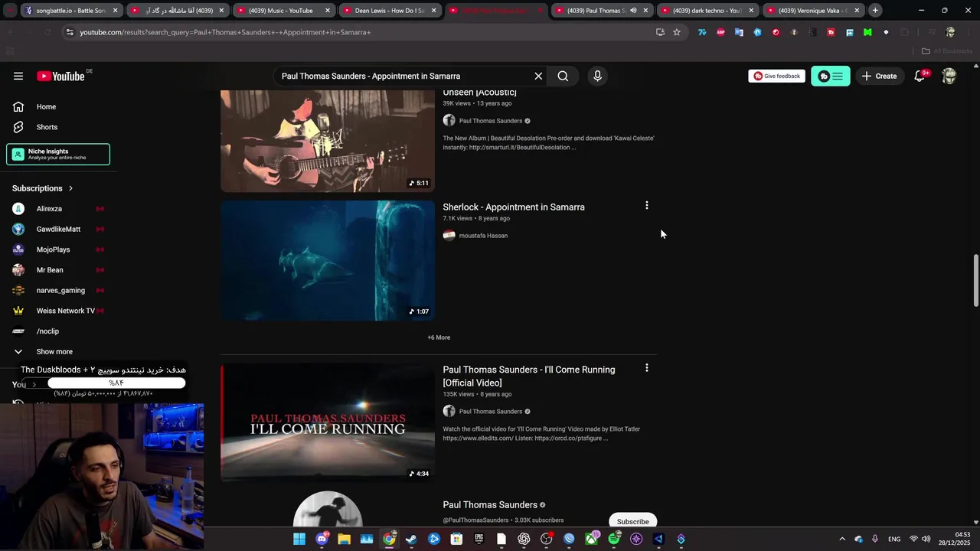Open Steam from the taskbar
Image resolution: width=980 pixels, height=551 pixels.
[x=411, y=539]
